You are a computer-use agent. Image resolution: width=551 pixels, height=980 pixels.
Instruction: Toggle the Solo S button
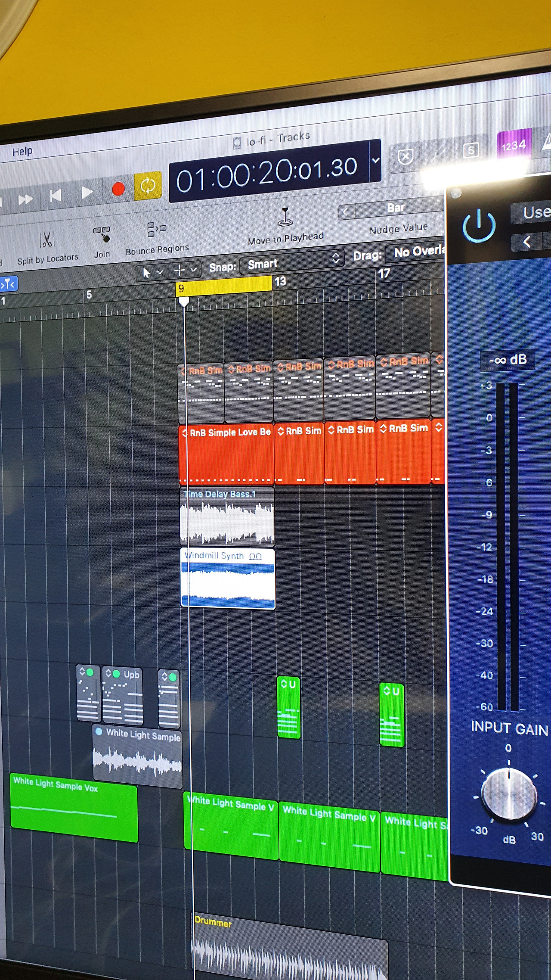tap(471, 149)
